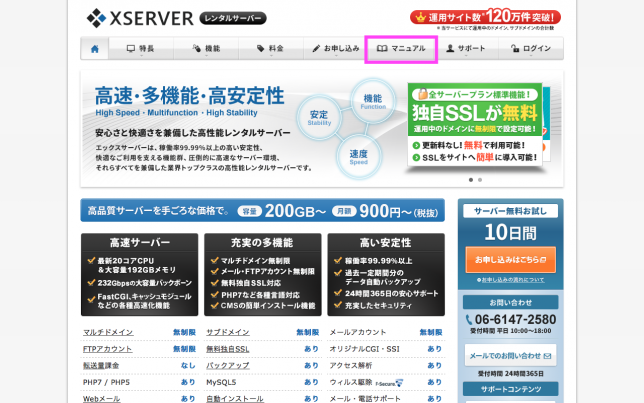
Task: Open the サポート menu item
Action: tap(466, 48)
